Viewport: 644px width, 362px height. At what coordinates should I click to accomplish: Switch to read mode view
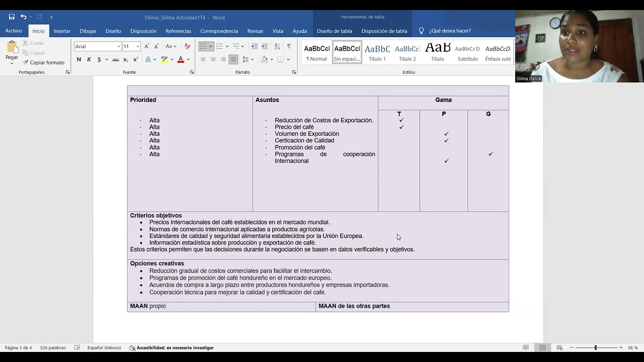(526, 347)
